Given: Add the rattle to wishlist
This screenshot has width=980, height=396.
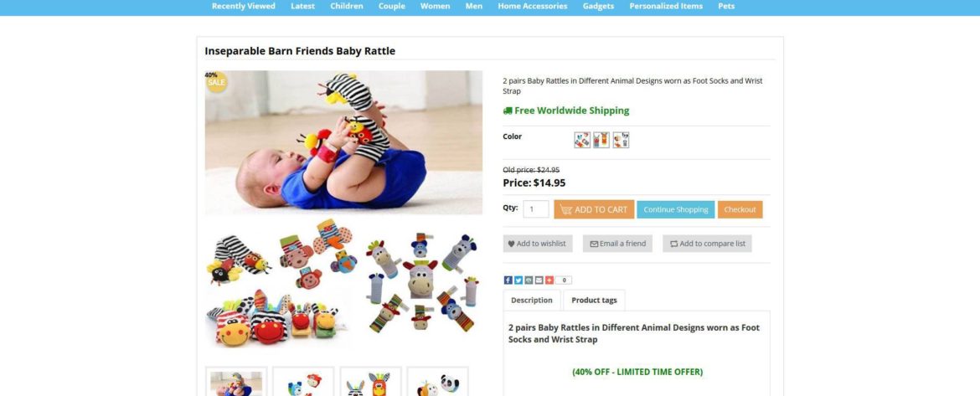Looking at the screenshot, I should click(x=538, y=244).
